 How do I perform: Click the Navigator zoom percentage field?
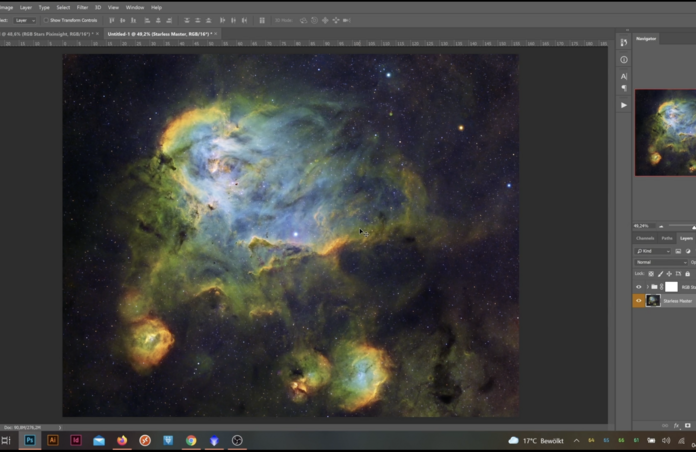pyautogui.click(x=643, y=226)
